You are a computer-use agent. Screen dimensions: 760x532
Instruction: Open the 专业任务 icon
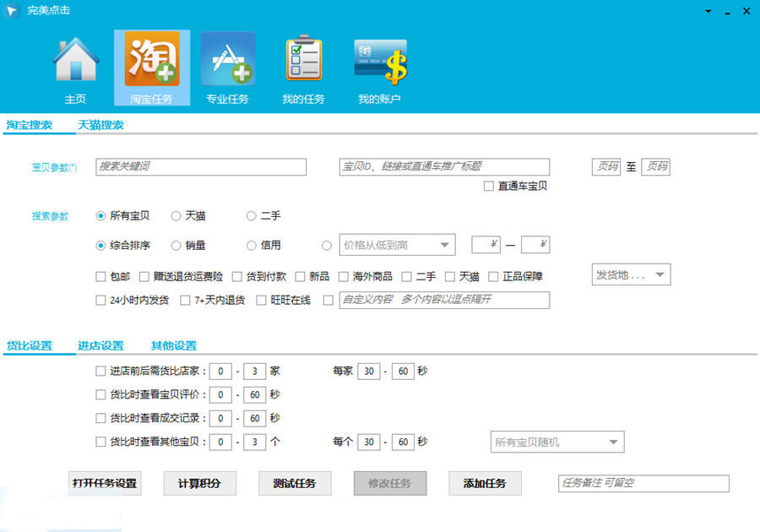point(228,59)
